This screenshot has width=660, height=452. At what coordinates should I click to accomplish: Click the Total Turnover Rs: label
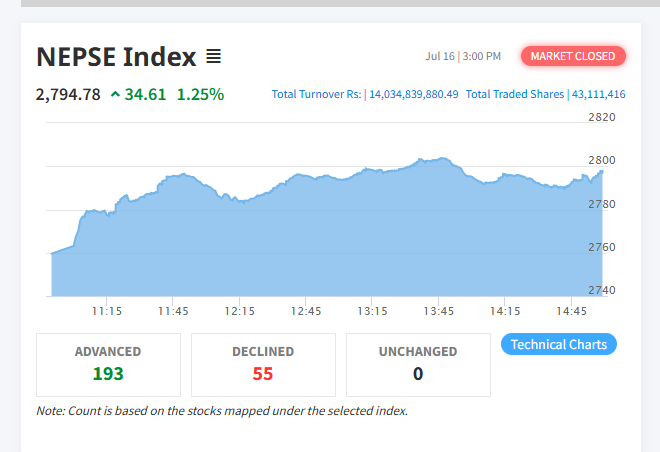click(317, 94)
